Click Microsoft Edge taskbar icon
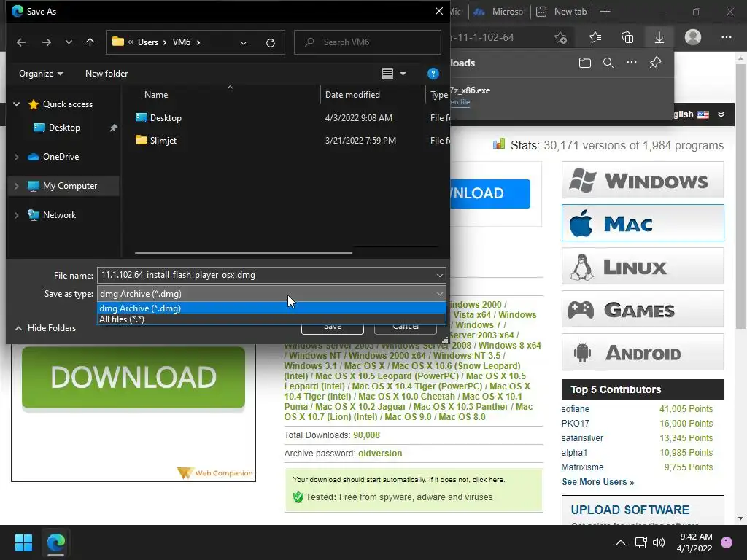This screenshot has height=560, width=747. (x=55, y=542)
